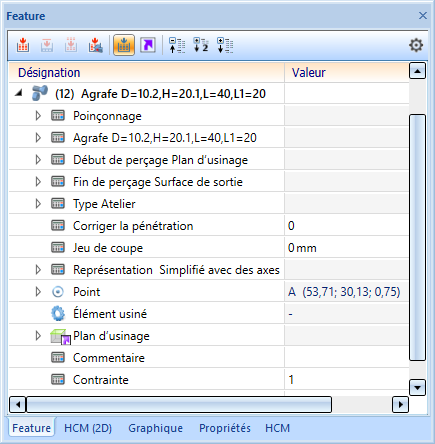Viewport: 435px width, 444px height.
Task: Toggle the highlighted orange feature toolbar button
Action: pyautogui.click(x=124, y=45)
